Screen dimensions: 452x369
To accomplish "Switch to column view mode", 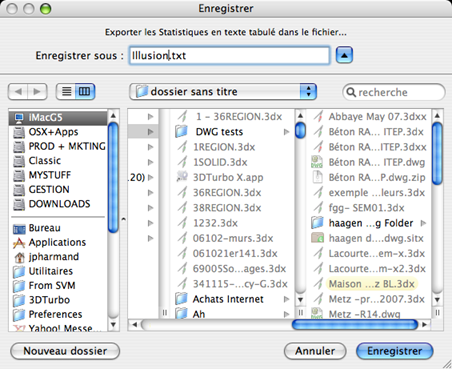I will tap(85, 91).
